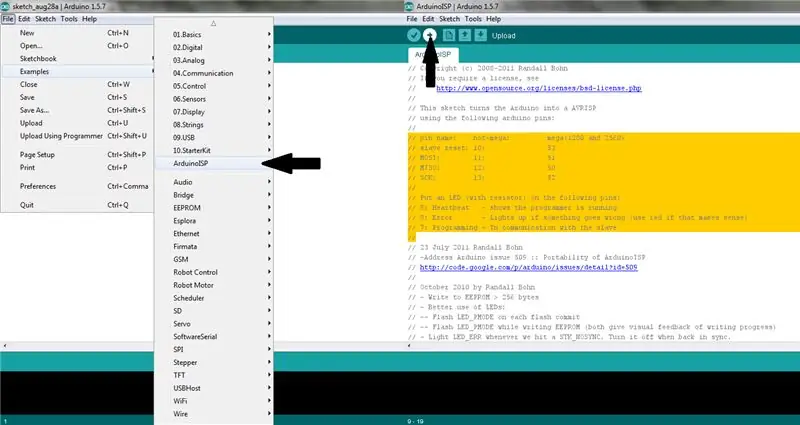Open the opensource.org bsd-license link
The width and height of the screenshot is (800, 425).
click(x=538, y=88)
